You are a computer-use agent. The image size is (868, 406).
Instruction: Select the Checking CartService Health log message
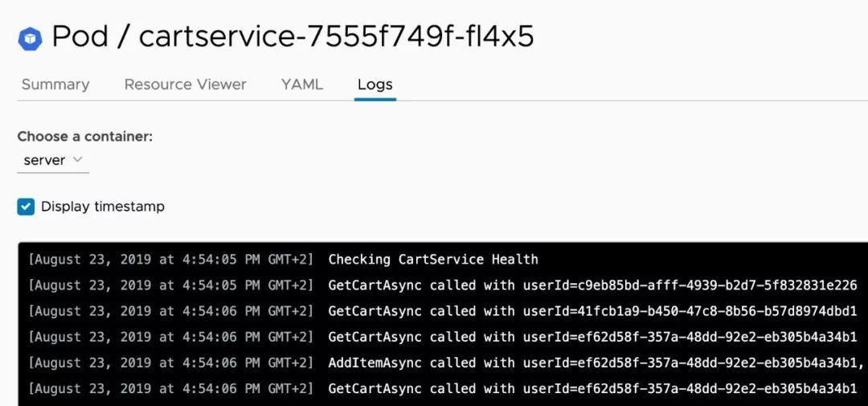pyautogui.click(x=433, y=260)
